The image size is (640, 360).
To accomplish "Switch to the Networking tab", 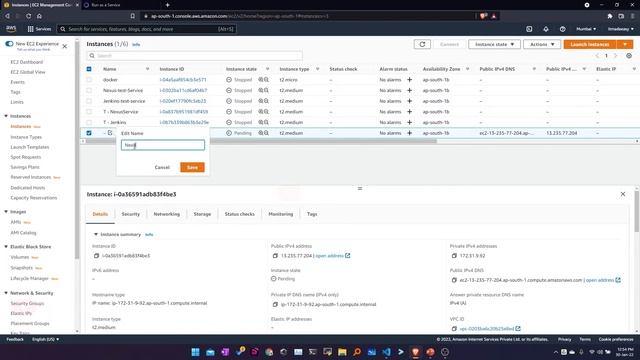I will pos(167,214).
